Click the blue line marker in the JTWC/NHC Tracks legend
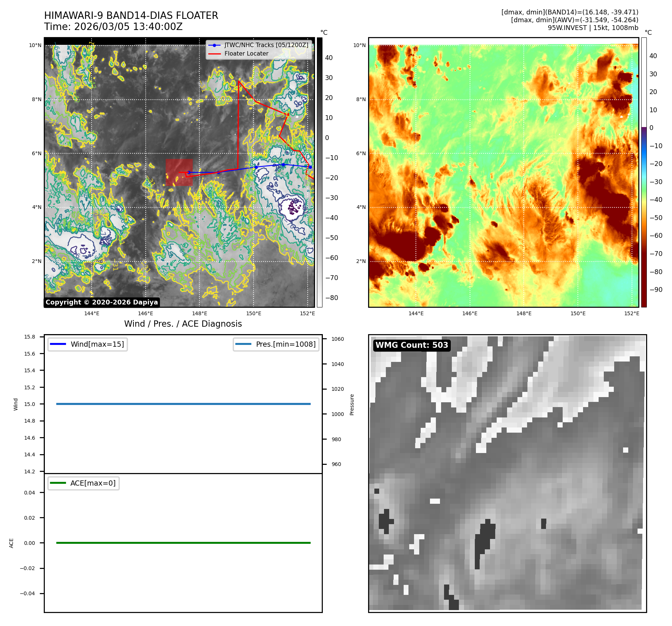Viewport: 672px width, 626px height. (214, 45)
